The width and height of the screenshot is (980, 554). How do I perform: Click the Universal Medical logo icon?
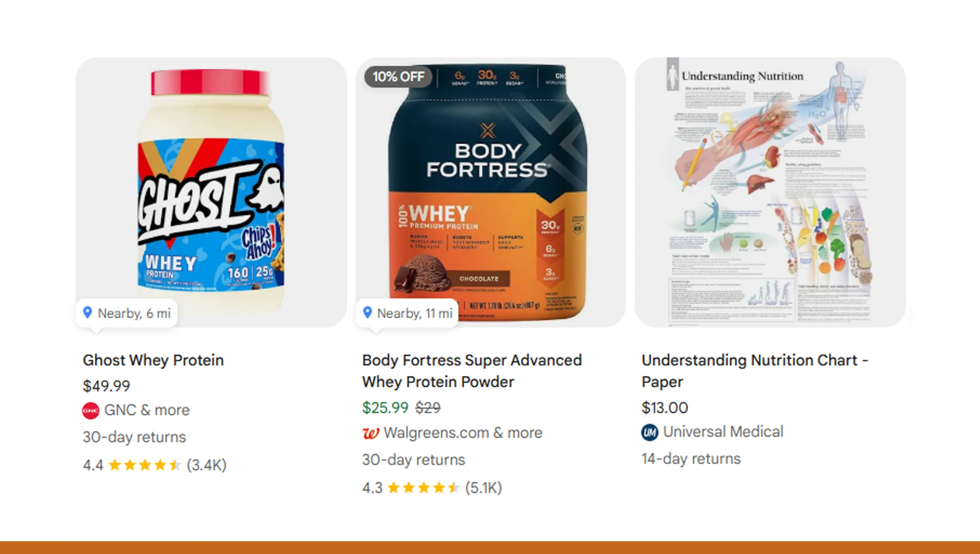[649, 432]
